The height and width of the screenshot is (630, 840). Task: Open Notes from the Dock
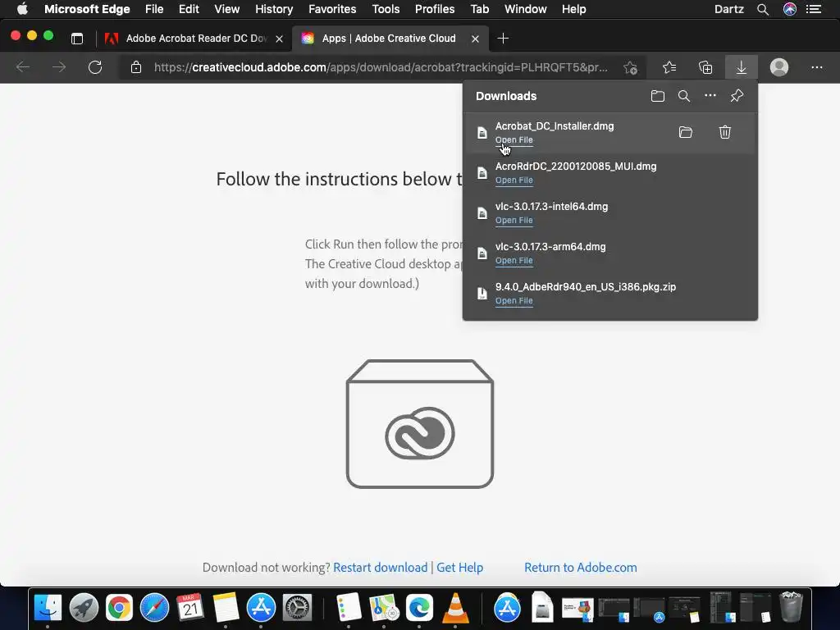pyautogui.click(x=226, y=608)
